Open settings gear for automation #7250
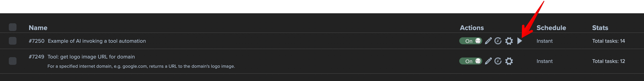The width and height of the screenshot is (644, 81). coord(509,41)
